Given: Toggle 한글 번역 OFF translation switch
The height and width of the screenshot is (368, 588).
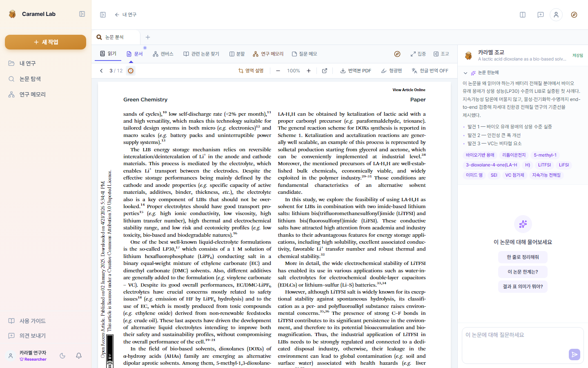Looking at the screenshot, I should pos(430,71).
